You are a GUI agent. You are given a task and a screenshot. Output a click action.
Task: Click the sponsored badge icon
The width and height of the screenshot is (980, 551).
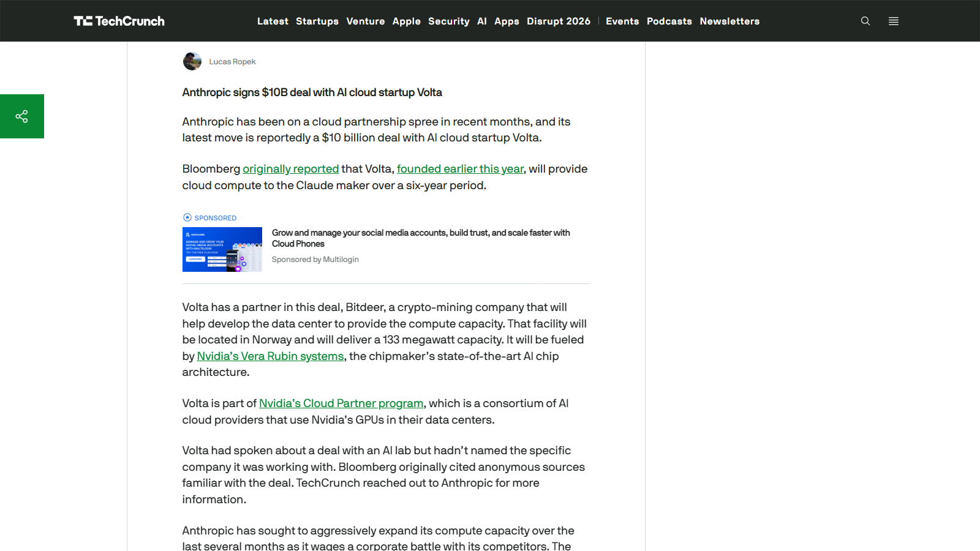coord(187,217)
